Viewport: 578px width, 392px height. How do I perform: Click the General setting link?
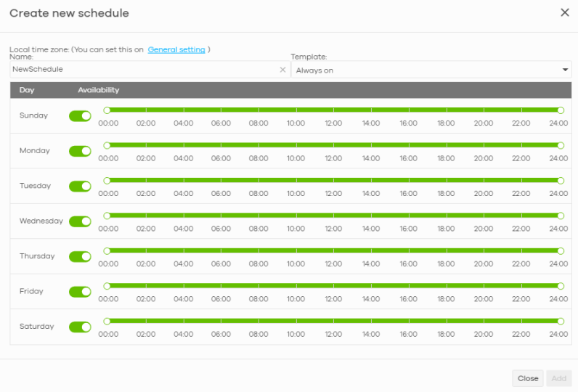tap(176, 49)
